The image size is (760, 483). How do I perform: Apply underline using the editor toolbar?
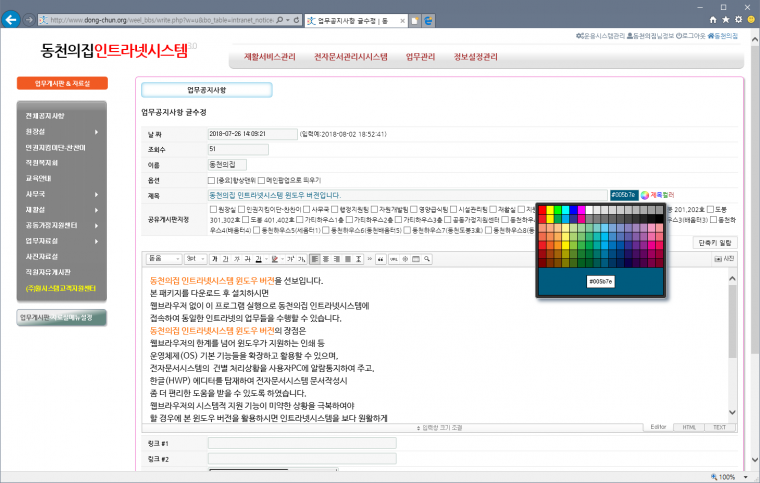click(224, 258)
